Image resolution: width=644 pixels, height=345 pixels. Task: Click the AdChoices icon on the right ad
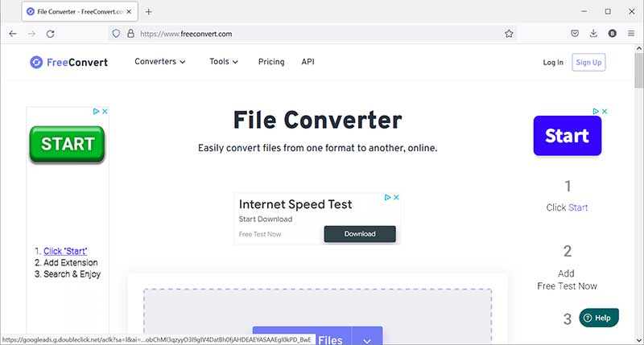[596, 111]
